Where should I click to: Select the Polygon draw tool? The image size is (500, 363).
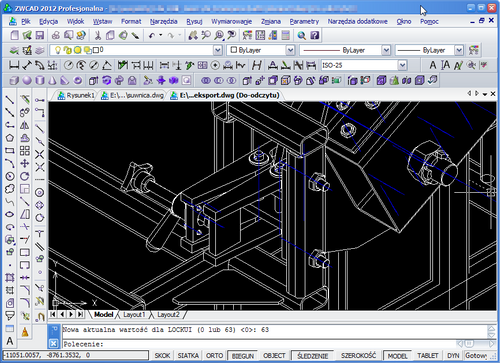pyautogui.click(x=10, y=138)
